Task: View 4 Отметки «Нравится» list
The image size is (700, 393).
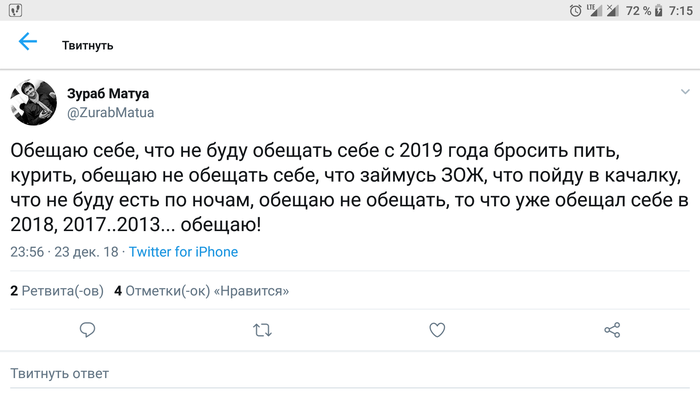Action: [x=202, y=291]
